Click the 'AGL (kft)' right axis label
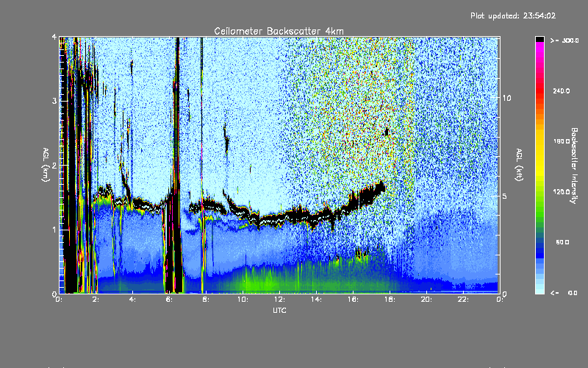Screen dimensions: 588x368 pyautogui.click(x=519, y=164)
